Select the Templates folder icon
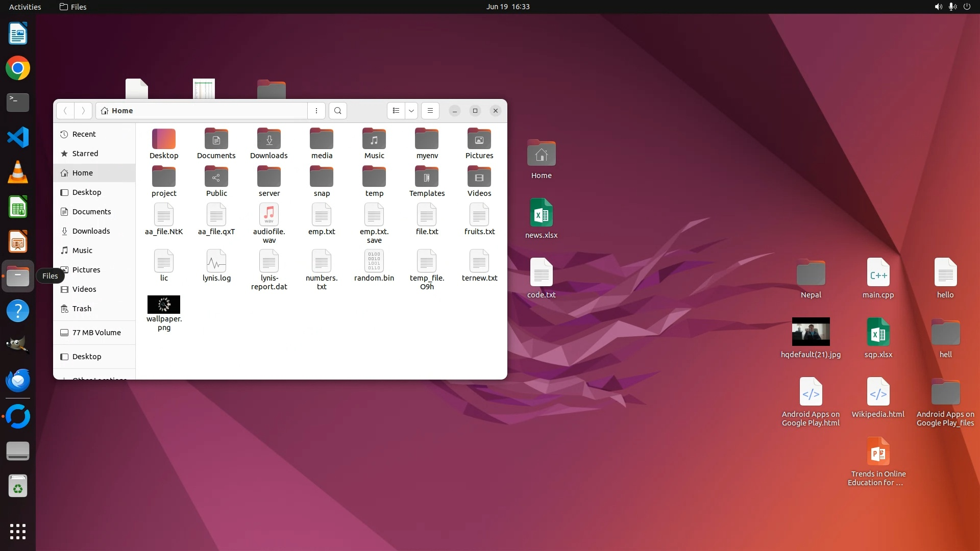This screenshot has width=980, height=551. coord(427,177)
